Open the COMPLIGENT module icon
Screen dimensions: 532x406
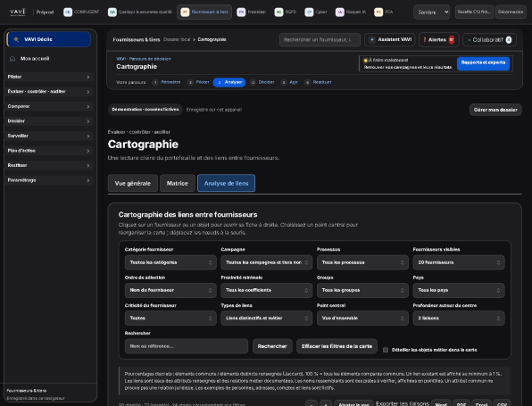pos(68,12)
